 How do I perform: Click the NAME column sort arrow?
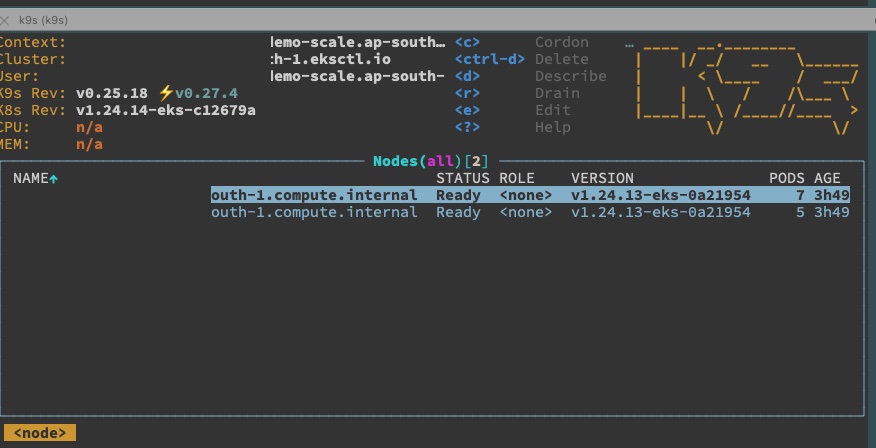click(54, 179)
